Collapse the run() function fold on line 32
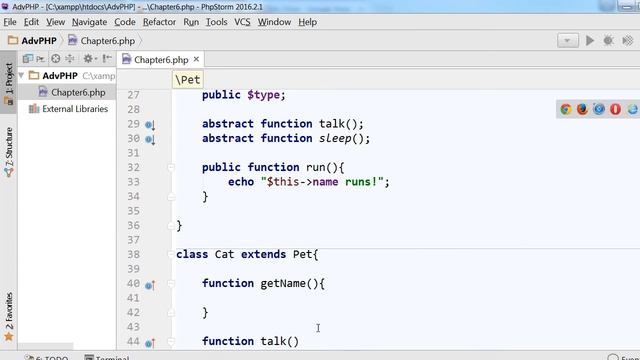 point(171,167)
